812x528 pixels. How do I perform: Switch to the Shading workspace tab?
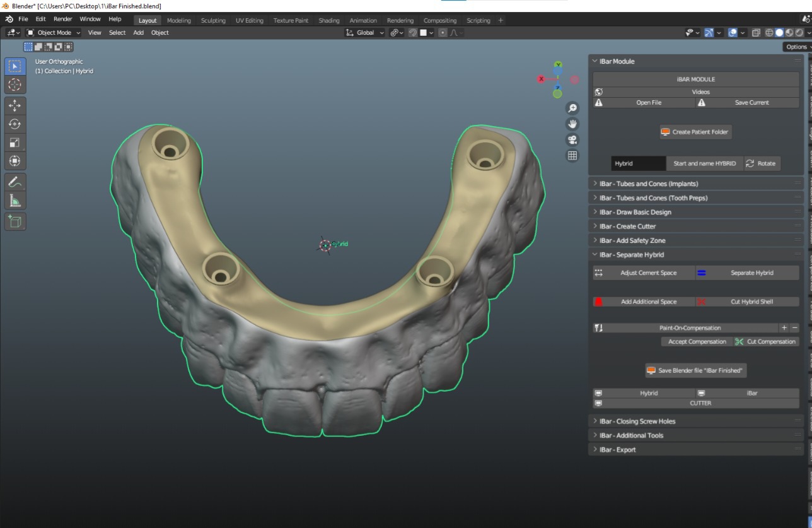click(x=328, y=20)
